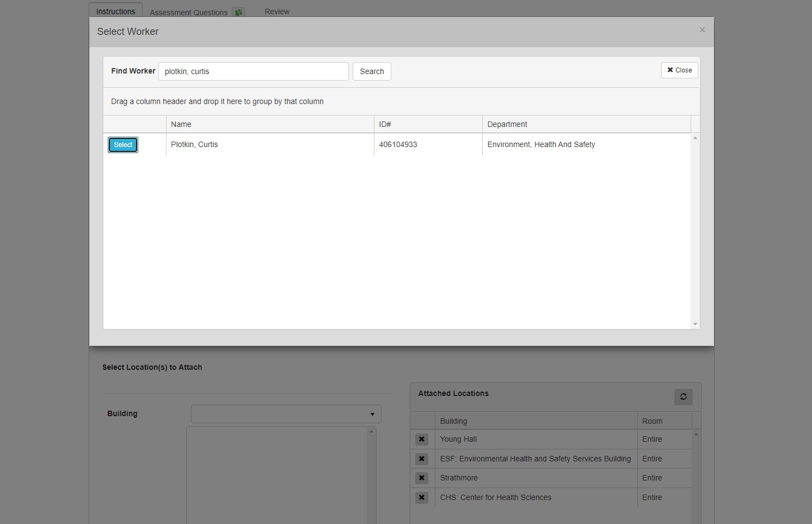
Task: Click the green icon beside Assessment Questions tab
Action: pyautogui.click(x=238, y=12)
